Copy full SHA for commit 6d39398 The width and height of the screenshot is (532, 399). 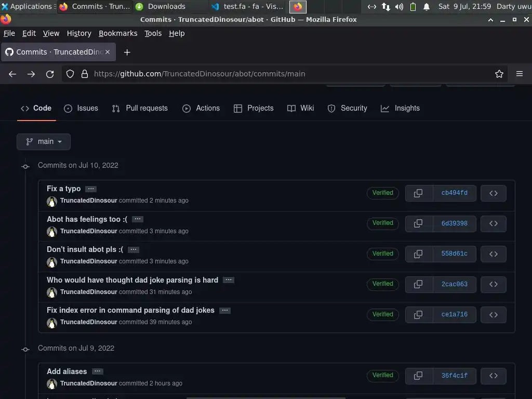(419, 223)
